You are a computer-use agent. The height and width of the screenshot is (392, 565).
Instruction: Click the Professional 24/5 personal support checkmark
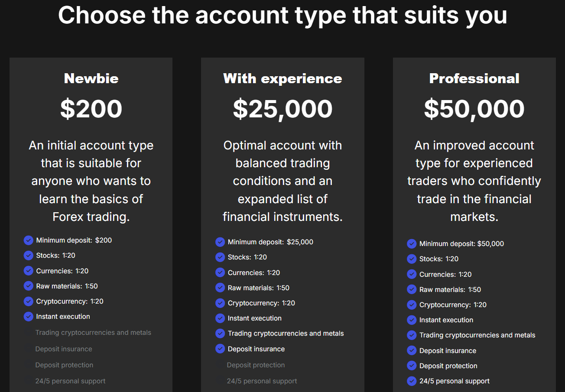click(x=412, y=381)
